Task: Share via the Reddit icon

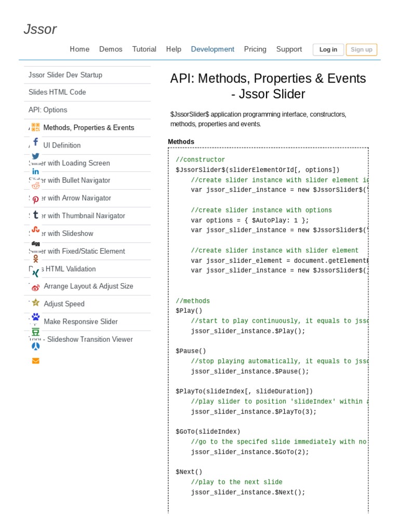Action: point(35,185)
